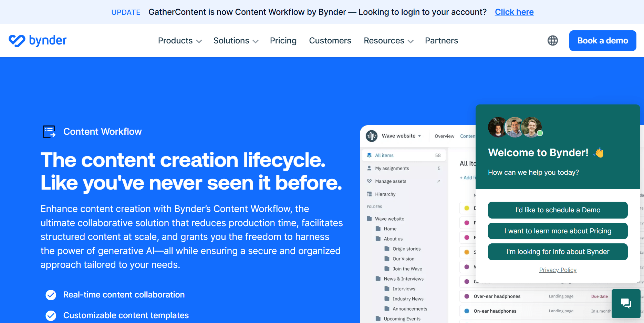This screenshot has height=323, width=644.
Task: Click the blue On-ear headphones status dot
Action: coord(467,311)
